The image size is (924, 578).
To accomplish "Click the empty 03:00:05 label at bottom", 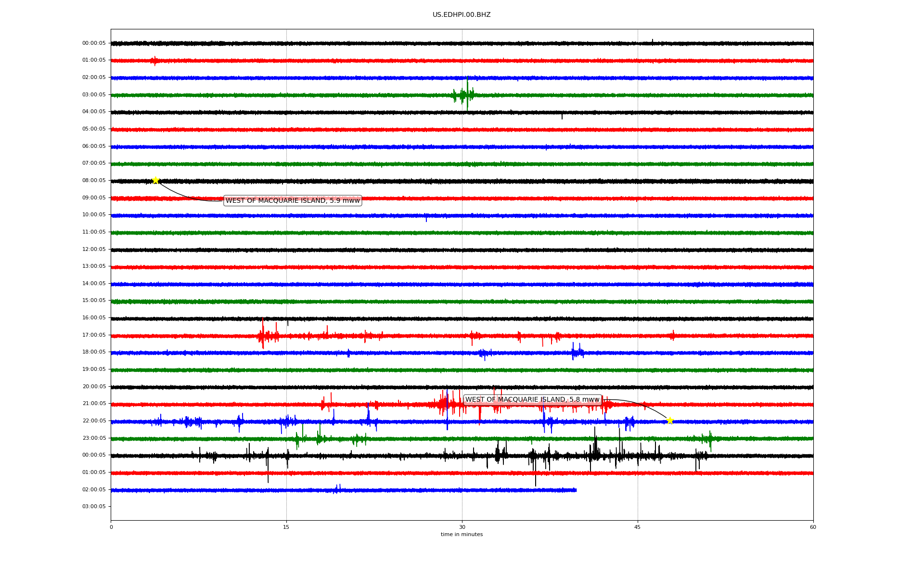I will point(94,507).
